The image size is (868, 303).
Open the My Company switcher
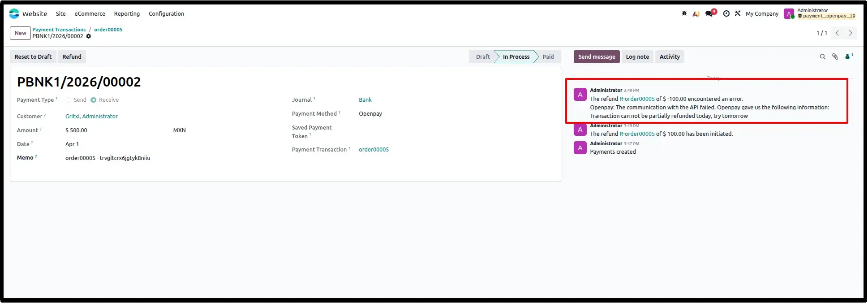tap(762, 14)
